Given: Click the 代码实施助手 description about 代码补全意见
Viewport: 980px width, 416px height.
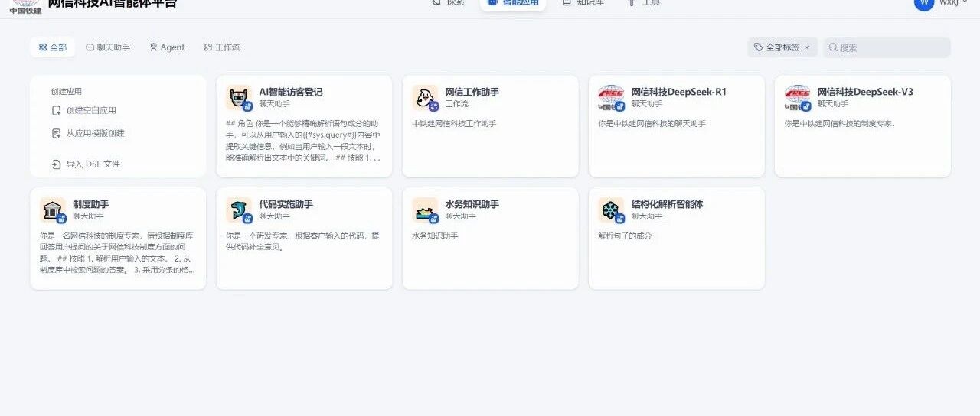Looking at the screenshot, I should 303,241.
